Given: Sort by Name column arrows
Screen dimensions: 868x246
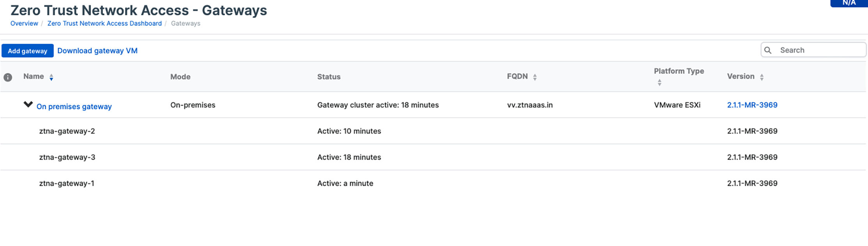Looking at the screenshot, I should coord(51,77).
